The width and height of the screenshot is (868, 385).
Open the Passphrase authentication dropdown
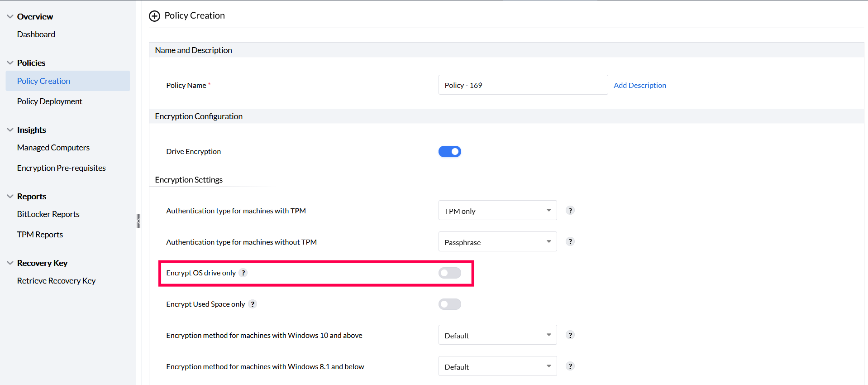tap(497, 242)
